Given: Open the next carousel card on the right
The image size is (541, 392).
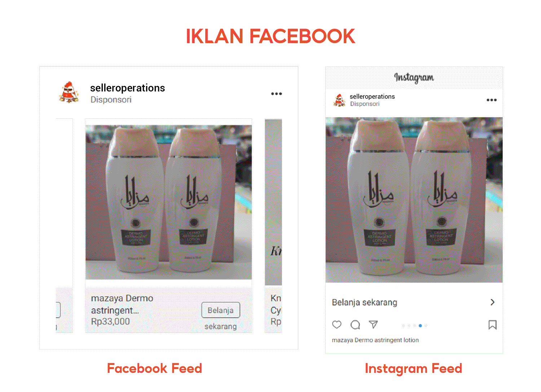Looking at the screenshot, I should [x=273, y=225].
